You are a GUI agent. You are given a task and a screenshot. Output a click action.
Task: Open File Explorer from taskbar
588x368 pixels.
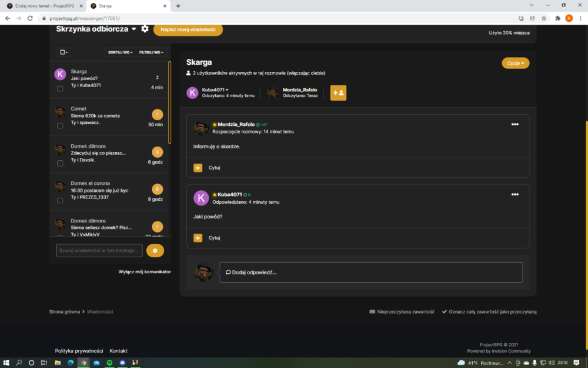(58, 362)
